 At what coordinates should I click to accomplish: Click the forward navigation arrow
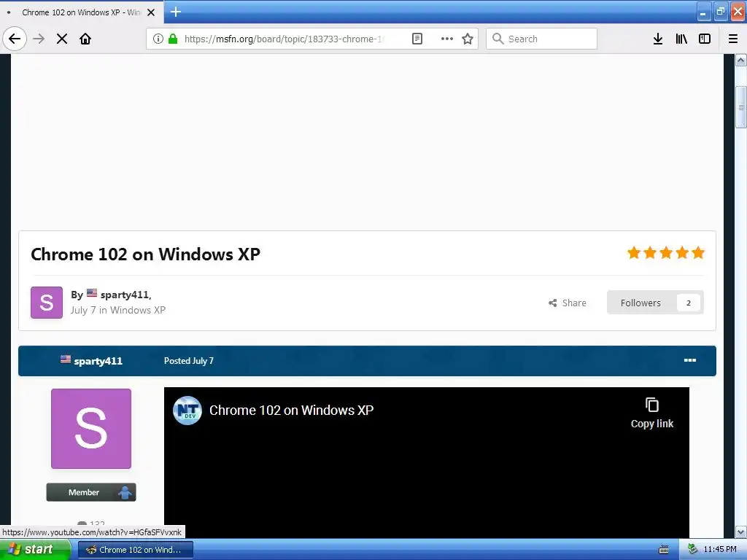pyautogui.click(x=39, y=39)
